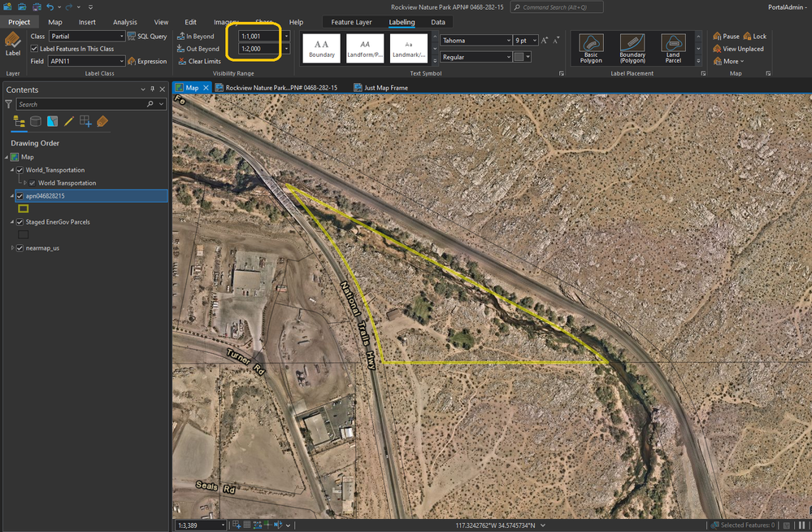The height and width of the screenshot is (532, 812).
Task: Expand the nearmap_us layer group
Action: click(x=12, y=248)
